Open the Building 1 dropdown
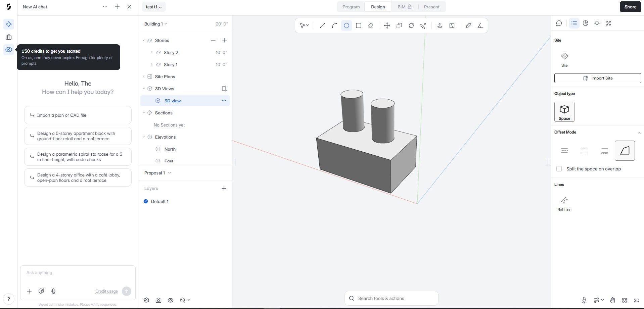Screen dimensions: 644x309 click(156, 24)
